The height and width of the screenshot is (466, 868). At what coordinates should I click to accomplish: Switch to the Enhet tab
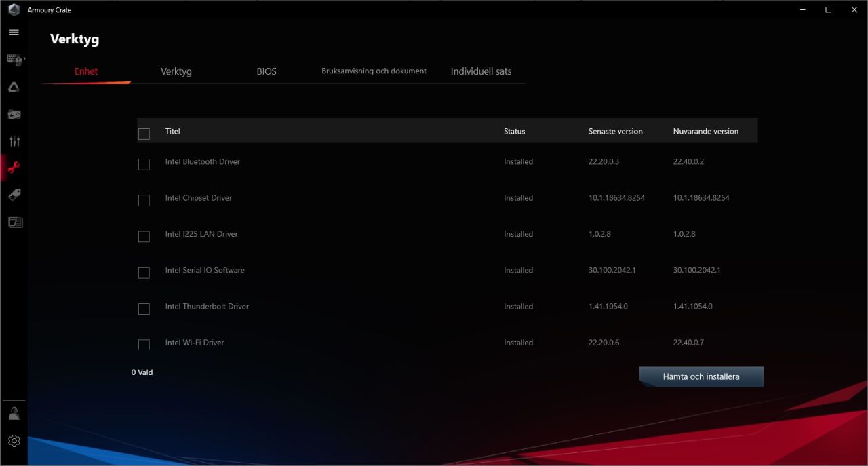click(86, 71)
